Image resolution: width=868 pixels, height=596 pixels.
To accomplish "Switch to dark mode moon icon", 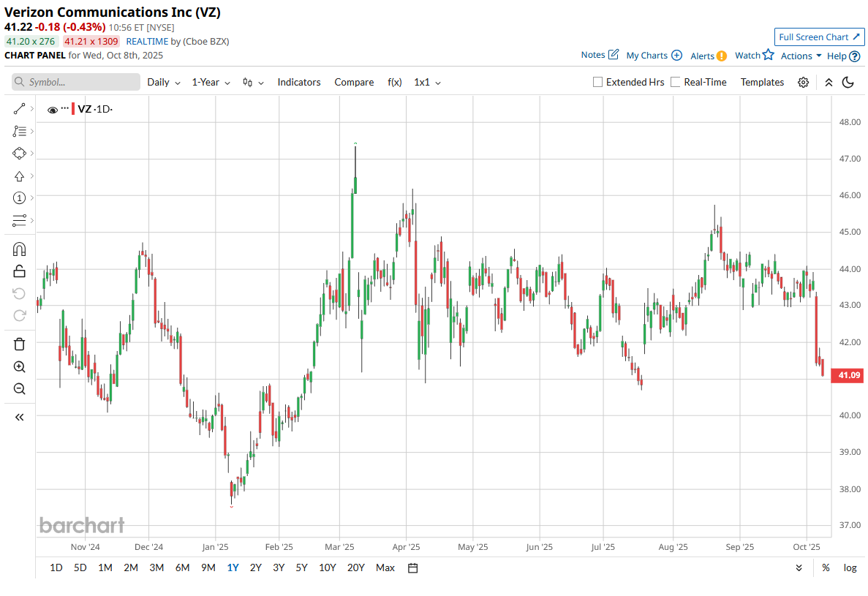I will [x=848, y=83].
